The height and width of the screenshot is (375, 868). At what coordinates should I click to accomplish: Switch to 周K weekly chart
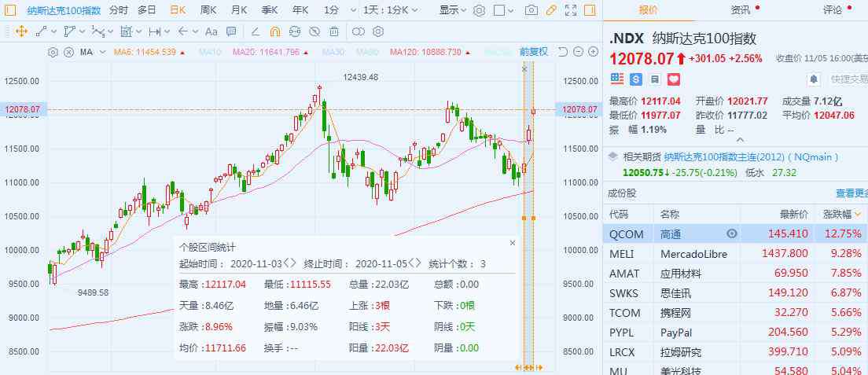208,10
